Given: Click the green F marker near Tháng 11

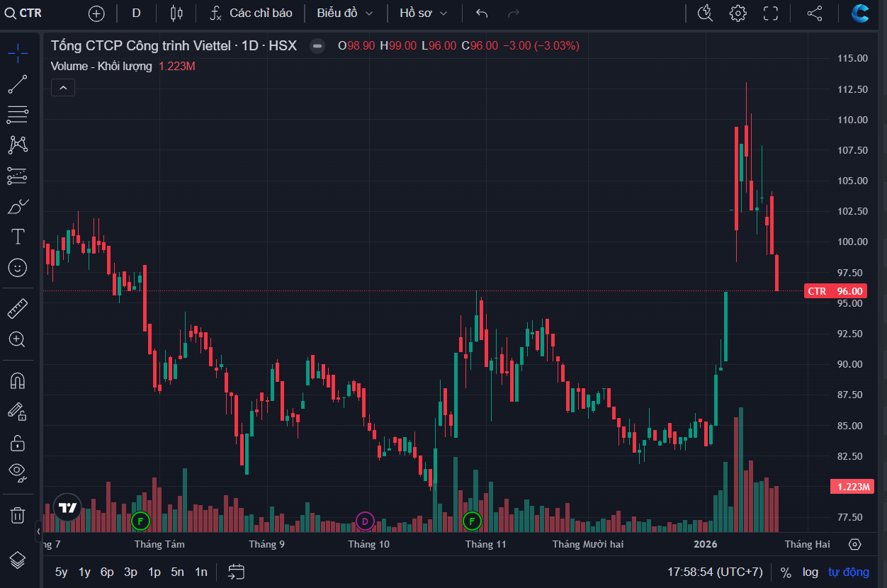Looking at the screenshot, I should (472, 522).
